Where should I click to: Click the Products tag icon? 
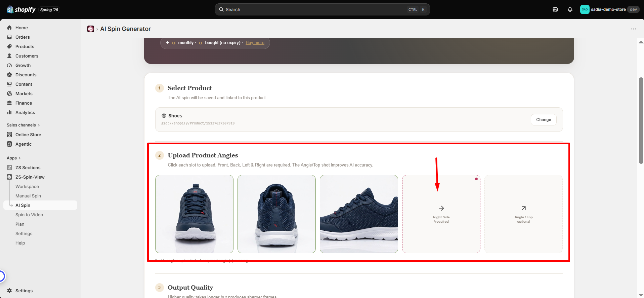pyautogui.click(x=9, y=46)
